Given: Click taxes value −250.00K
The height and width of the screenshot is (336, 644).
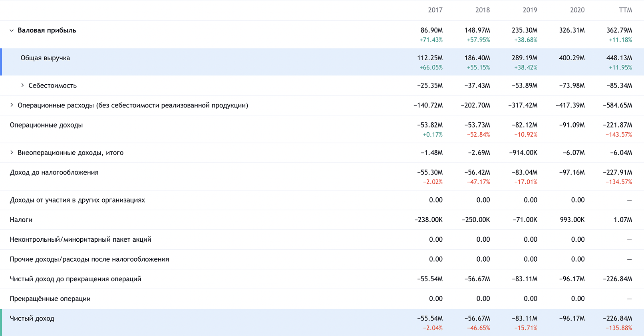Looking at the screenshot, I should click(476, 220).
